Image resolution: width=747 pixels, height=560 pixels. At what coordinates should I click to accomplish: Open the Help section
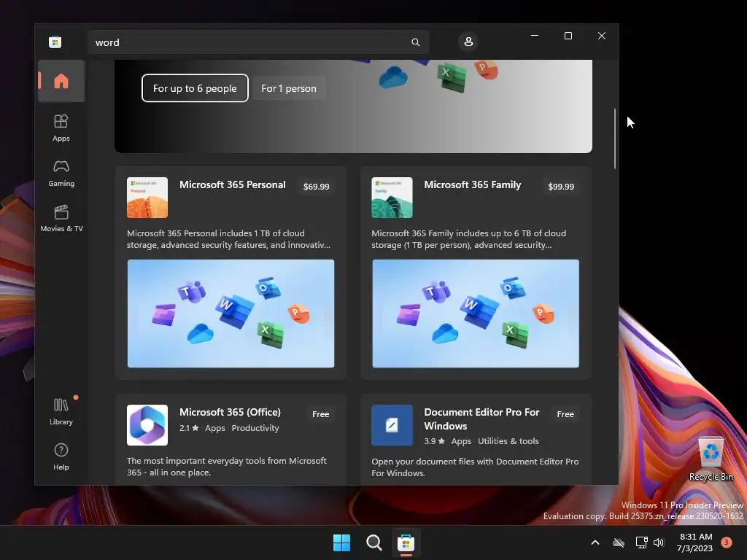coord(61,456)
